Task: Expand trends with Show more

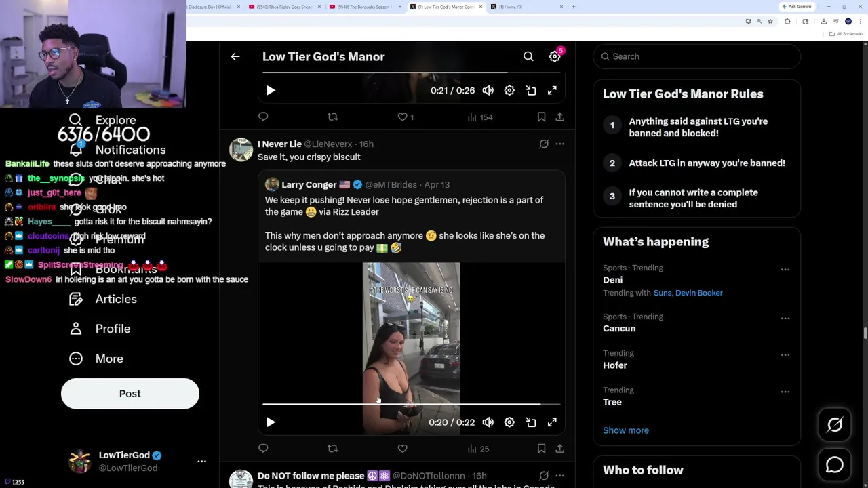Action: pos(626,430)
